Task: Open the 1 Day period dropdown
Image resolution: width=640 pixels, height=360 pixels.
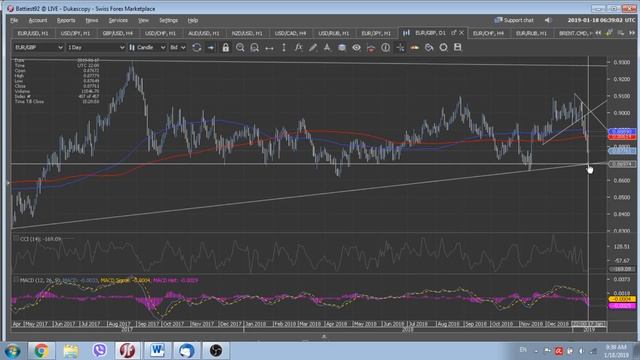Action: 96,48
